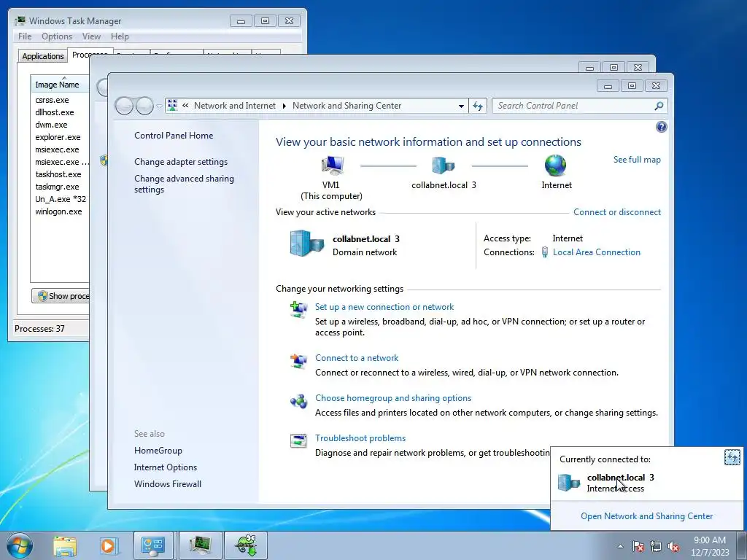Select explorer.exe in process list
Image resolution: width=747 pixels, height=560 pixels.
coord(60,137)
